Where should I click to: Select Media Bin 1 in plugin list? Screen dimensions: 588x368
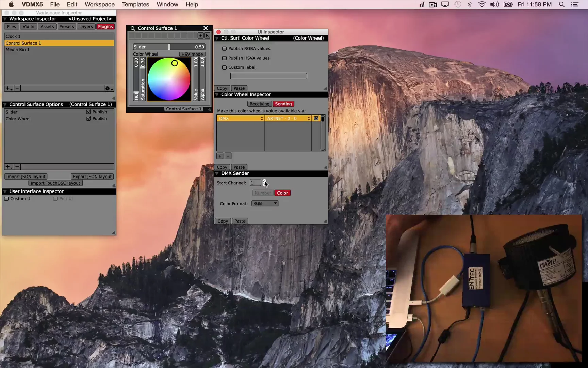59,50
